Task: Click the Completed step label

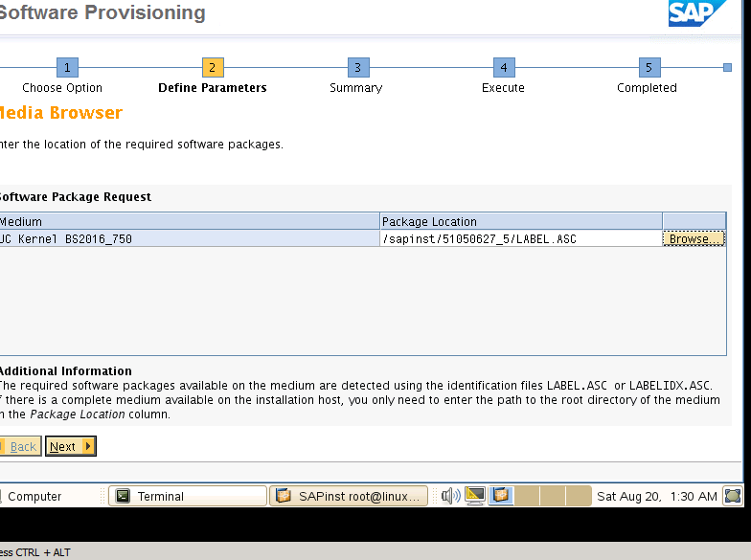Action: [x=647, y=88]
